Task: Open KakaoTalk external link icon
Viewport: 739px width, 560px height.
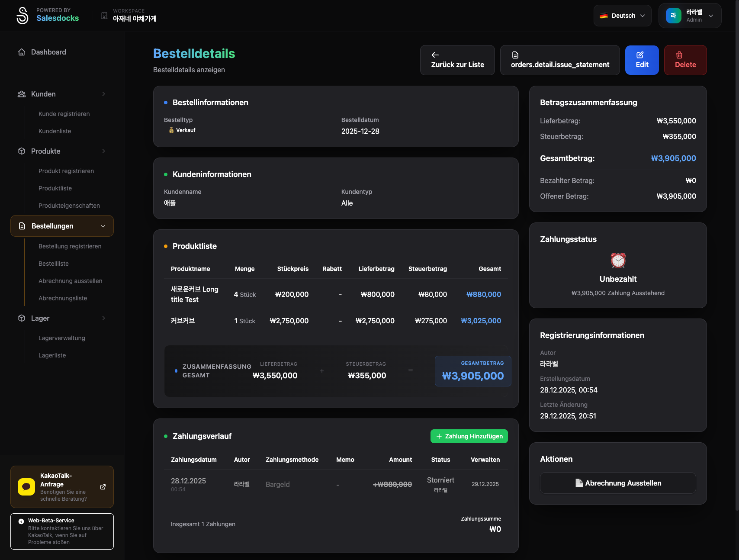Action: click(103, 487)
